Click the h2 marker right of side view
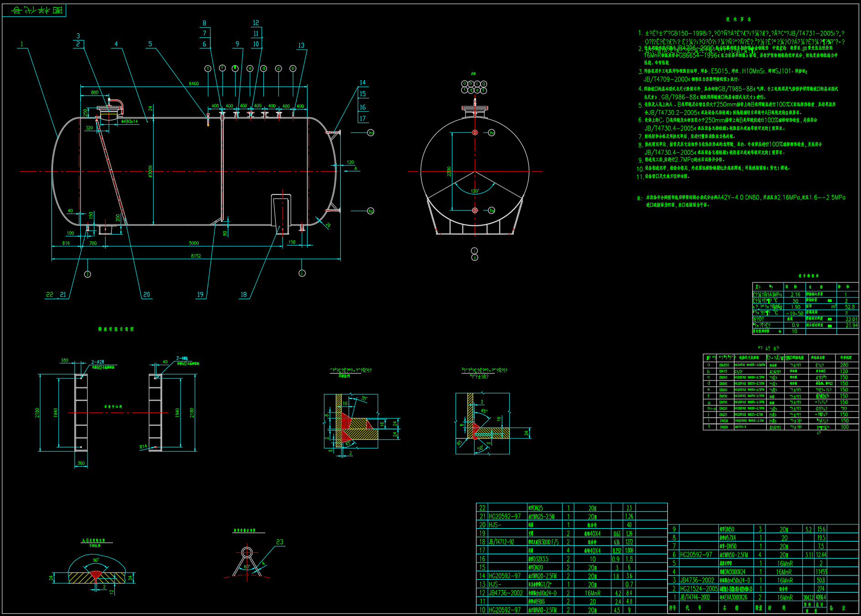 (371, 211)
